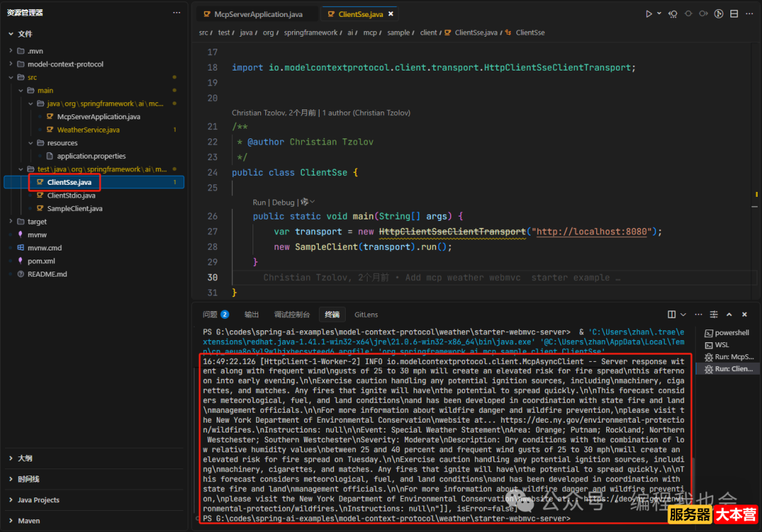Open the localhost:8080 URL link
Screen dimensions: 762x532
point(591,231)
